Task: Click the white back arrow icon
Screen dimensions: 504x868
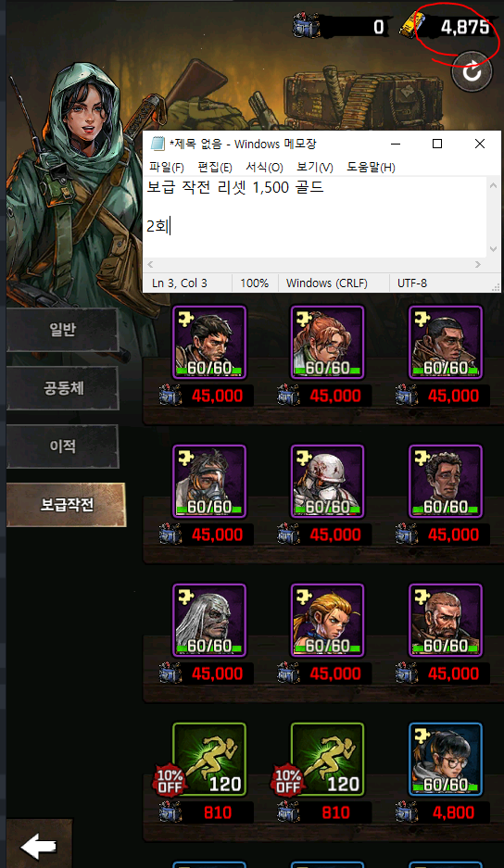Action: (38, 847)
